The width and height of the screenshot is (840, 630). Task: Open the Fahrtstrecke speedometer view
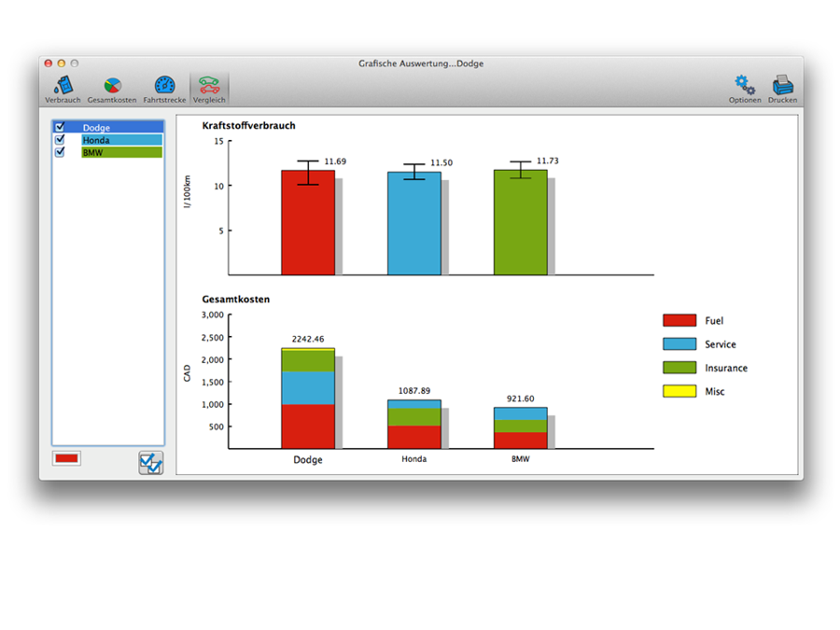164,88
